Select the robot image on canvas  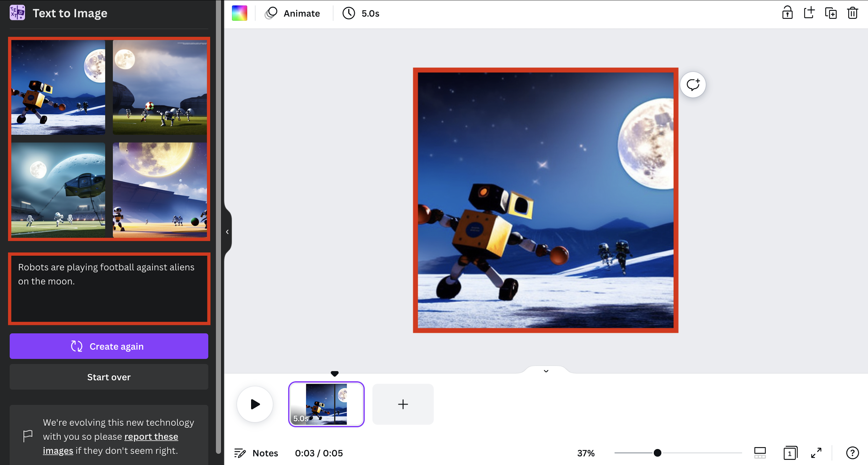(x=546, y=200)
